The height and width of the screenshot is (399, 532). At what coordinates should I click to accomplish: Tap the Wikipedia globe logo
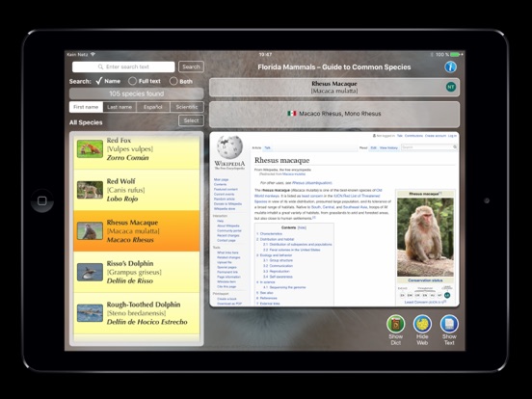pos(230,146)
